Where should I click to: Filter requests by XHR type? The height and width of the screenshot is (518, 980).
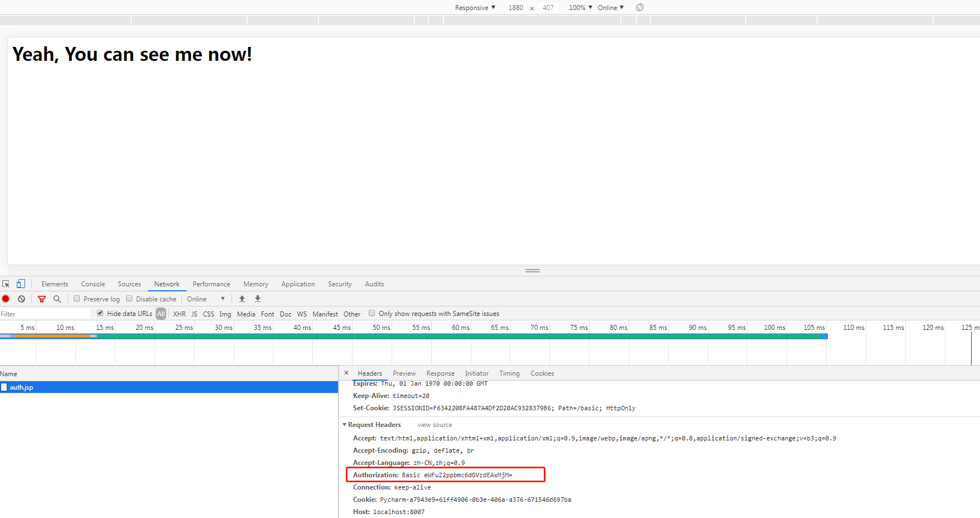pyautogui.click(x=180, y=314)
